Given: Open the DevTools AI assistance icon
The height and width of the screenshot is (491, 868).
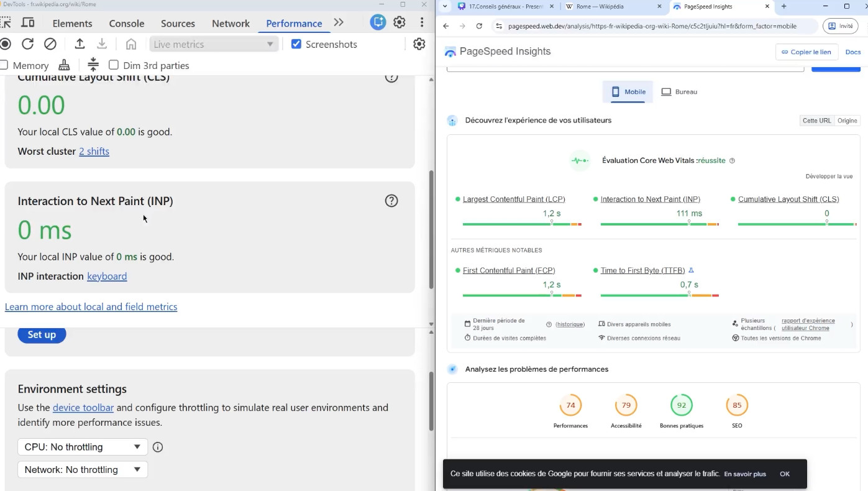Looking at the screenshot, I should (x=377, y=22).
